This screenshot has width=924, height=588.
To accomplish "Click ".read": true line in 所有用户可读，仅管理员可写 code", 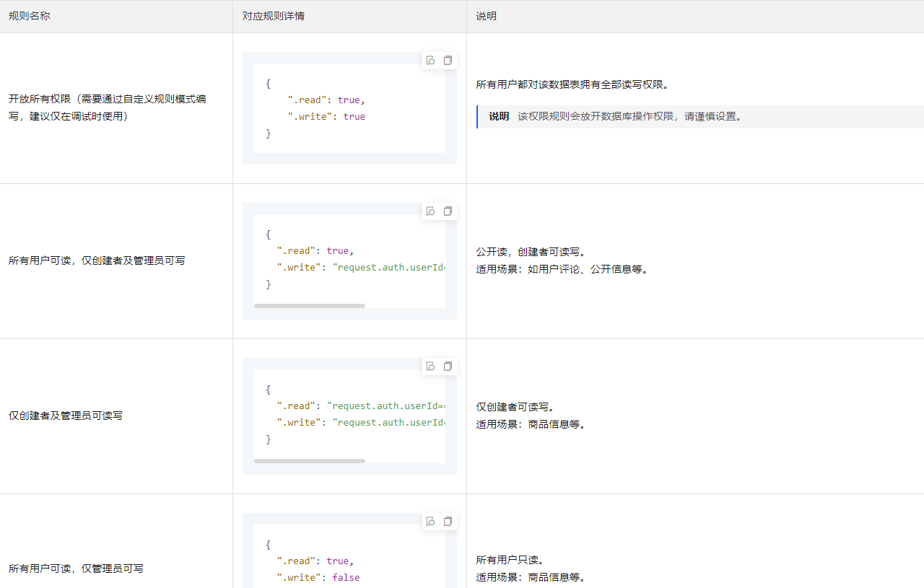I will coord(315,561).
